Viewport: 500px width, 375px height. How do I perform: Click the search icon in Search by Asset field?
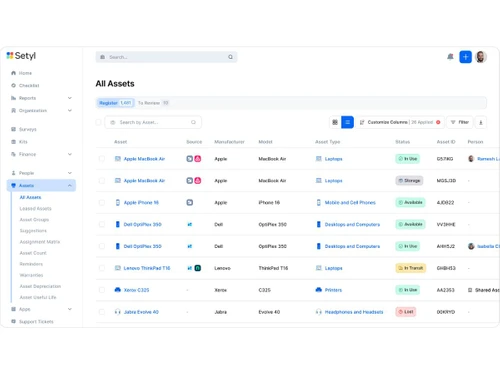pos(193,122)
